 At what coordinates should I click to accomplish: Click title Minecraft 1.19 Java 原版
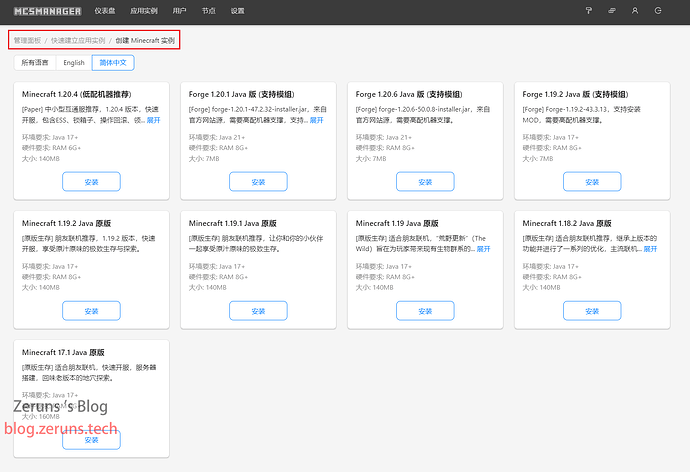pyautogui.click(x=397, y=223)
